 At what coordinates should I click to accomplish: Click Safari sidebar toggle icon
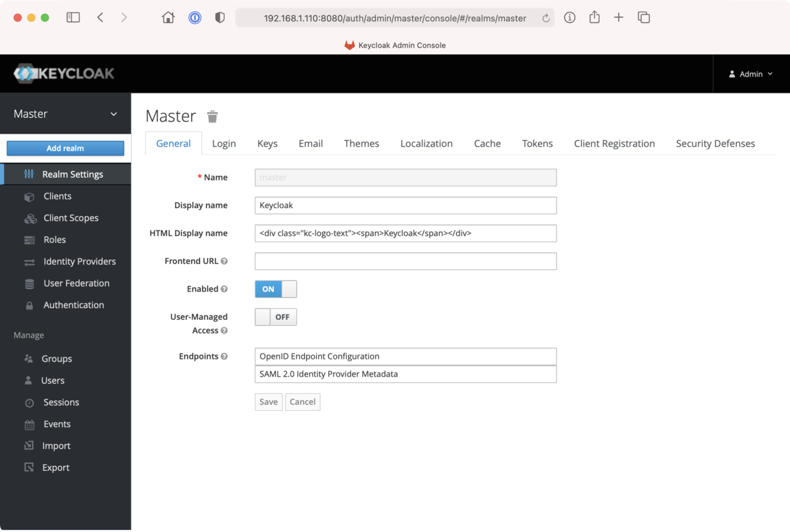pyautogui.click(x=73, y=18)
